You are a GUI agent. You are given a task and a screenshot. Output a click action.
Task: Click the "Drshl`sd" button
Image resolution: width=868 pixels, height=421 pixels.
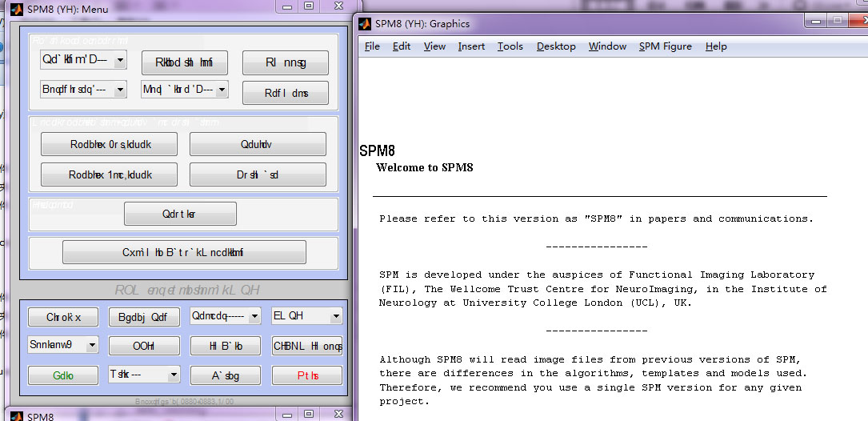(x=258, y=174)
